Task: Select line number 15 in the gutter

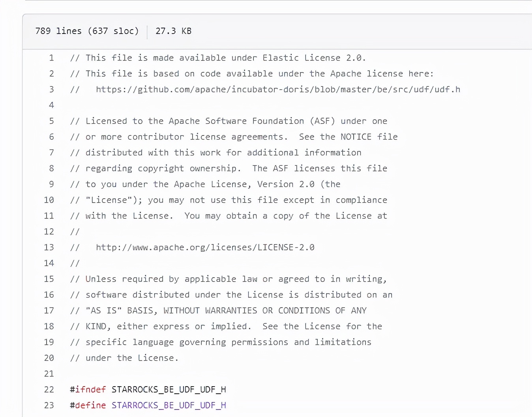Action: tap(49, 279)
